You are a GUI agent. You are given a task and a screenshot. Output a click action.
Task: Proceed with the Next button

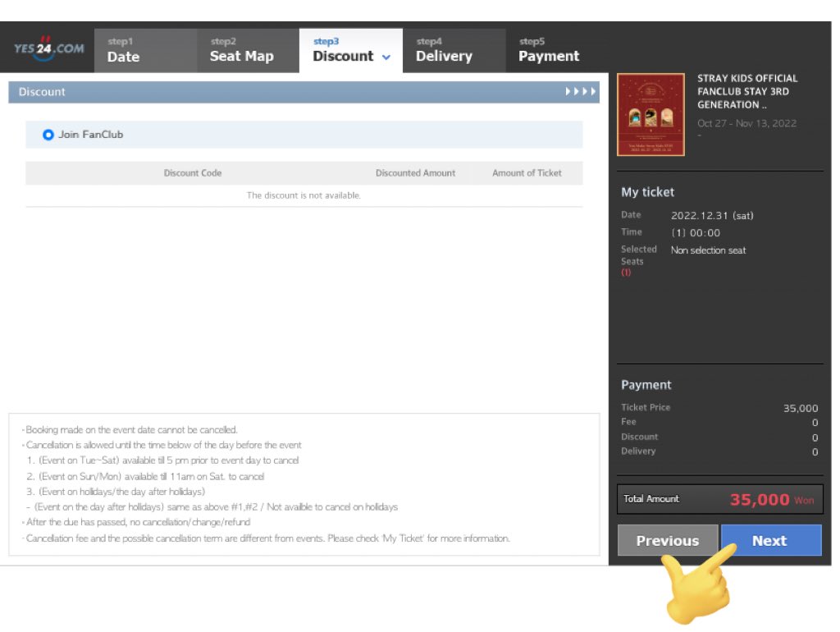tap(771, 540)
